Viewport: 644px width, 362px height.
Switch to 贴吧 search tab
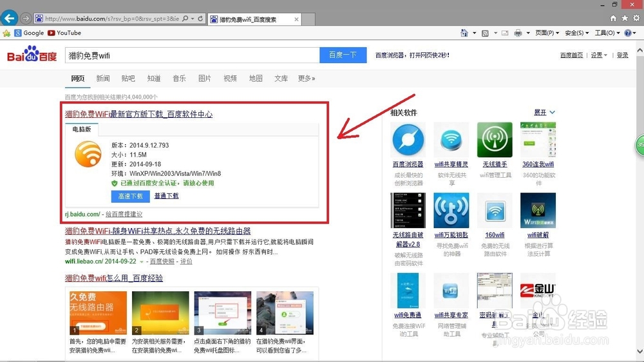[128, 78]
